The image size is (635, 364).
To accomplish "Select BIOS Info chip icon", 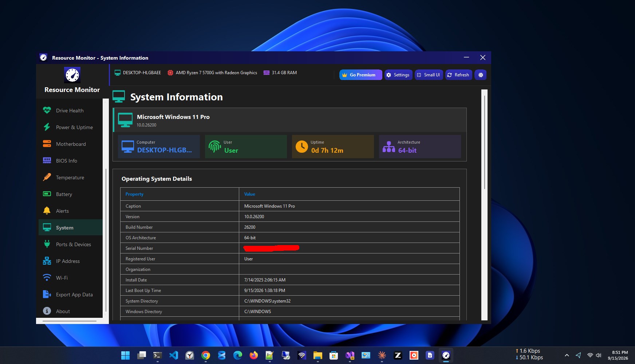I will (47, 160).
